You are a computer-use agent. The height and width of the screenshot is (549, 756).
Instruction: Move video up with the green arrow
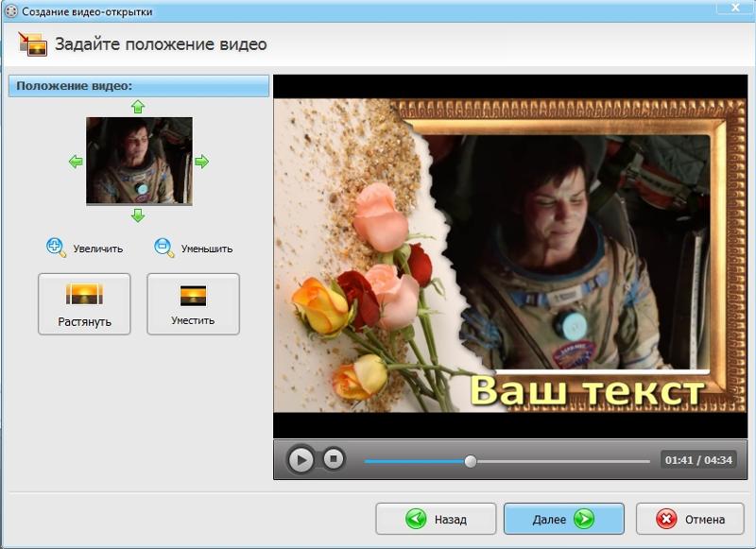click(x=138, y=107)
